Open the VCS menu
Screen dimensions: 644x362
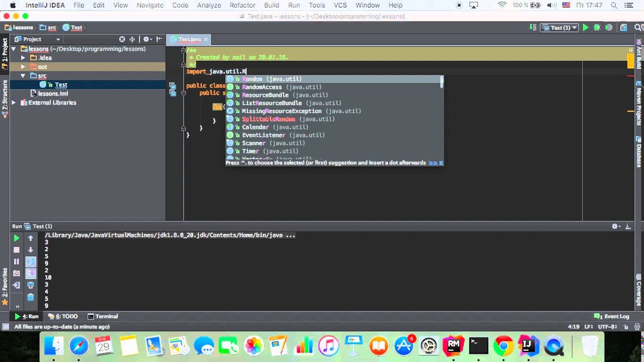(340, 5)
